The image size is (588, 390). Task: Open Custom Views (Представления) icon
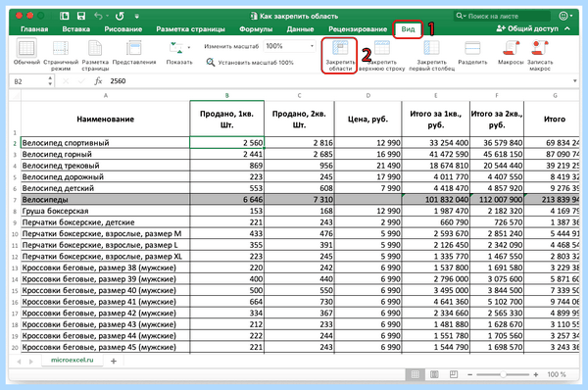click(134, 49)
